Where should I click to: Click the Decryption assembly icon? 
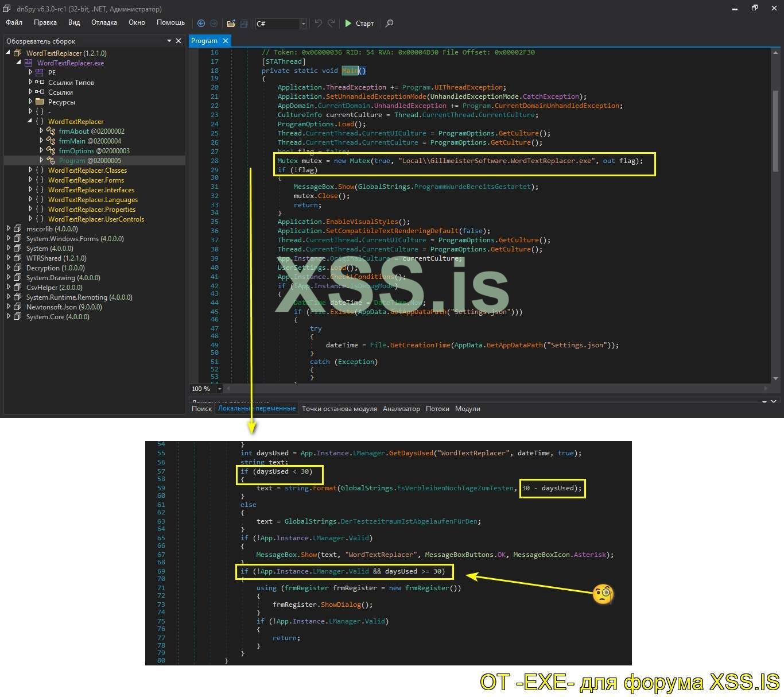17,268
